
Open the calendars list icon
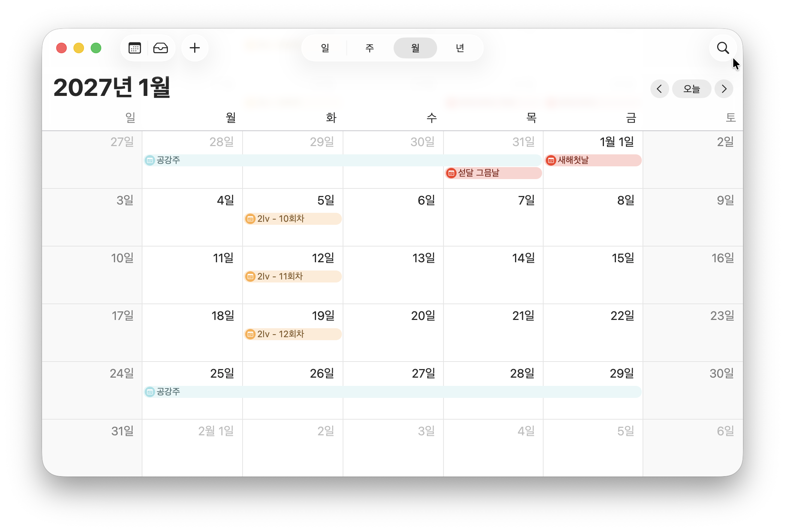(135, 48)
